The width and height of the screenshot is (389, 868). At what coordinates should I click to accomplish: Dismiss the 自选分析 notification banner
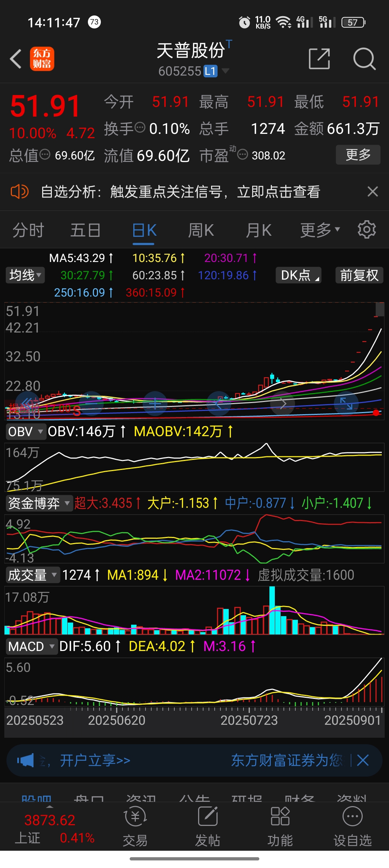373,191
